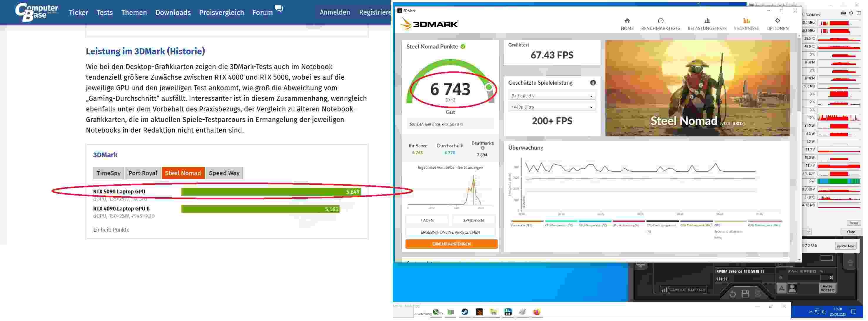
Task: Open Themen menu on ComputerBase
Action: pyautogui.click(x=134, y=12)
